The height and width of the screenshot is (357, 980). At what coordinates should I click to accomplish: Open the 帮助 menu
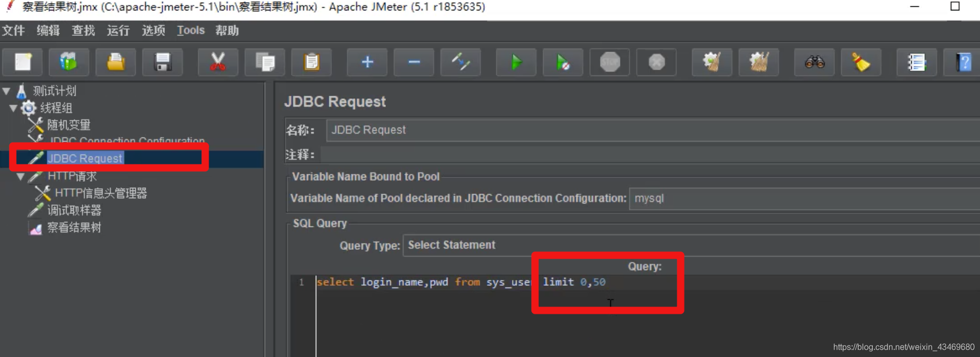(227, 31)
